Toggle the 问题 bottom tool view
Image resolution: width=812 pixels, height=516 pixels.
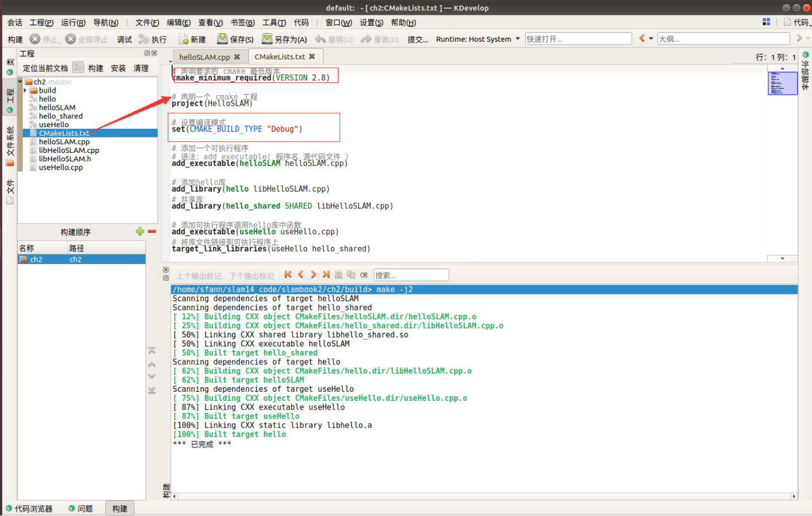tap(80, 509)
